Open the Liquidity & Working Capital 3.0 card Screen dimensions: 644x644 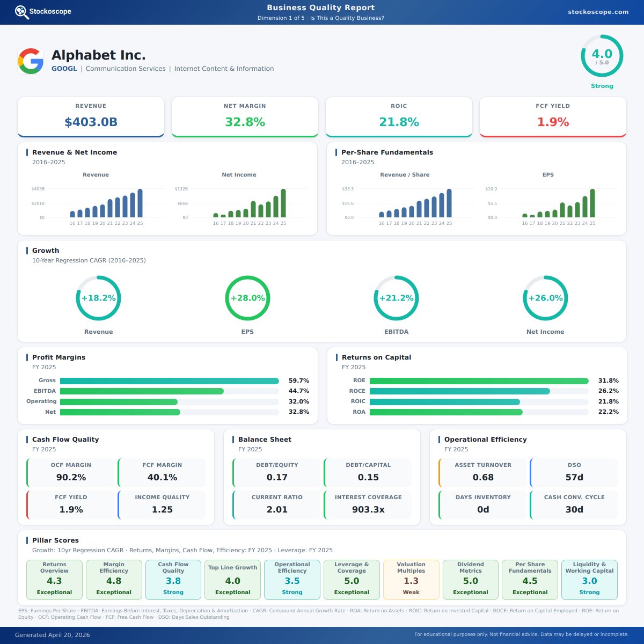[589, 580]
